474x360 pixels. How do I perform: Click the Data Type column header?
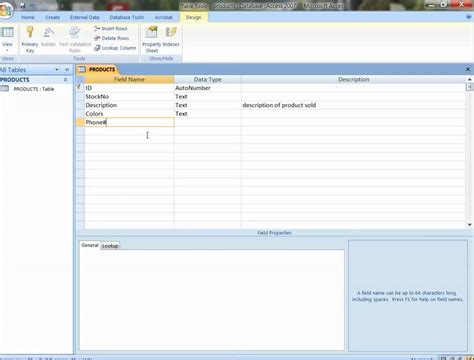(208, 79)
